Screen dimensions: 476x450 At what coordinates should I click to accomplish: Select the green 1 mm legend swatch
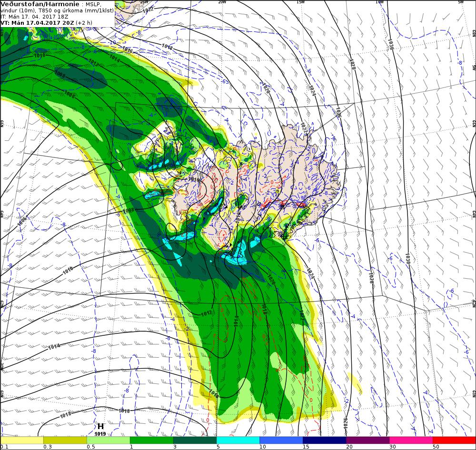pos(151,440)
